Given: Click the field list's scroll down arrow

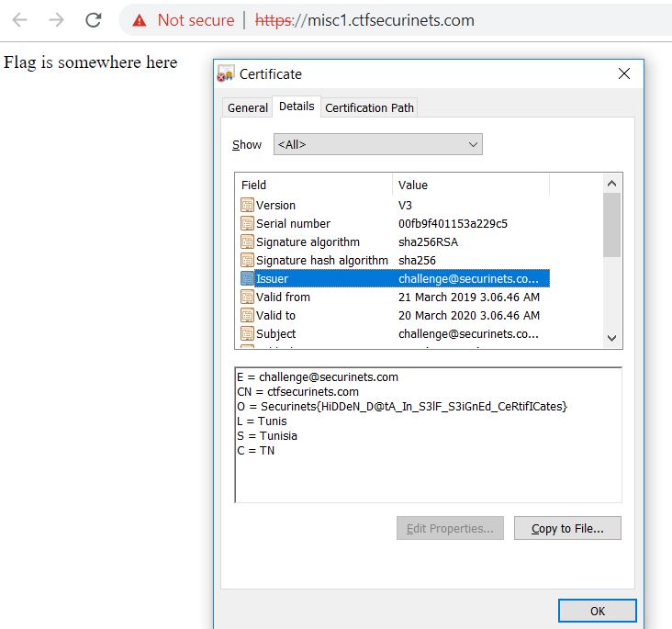Looking at the screenshot, I should coord(611,338).
